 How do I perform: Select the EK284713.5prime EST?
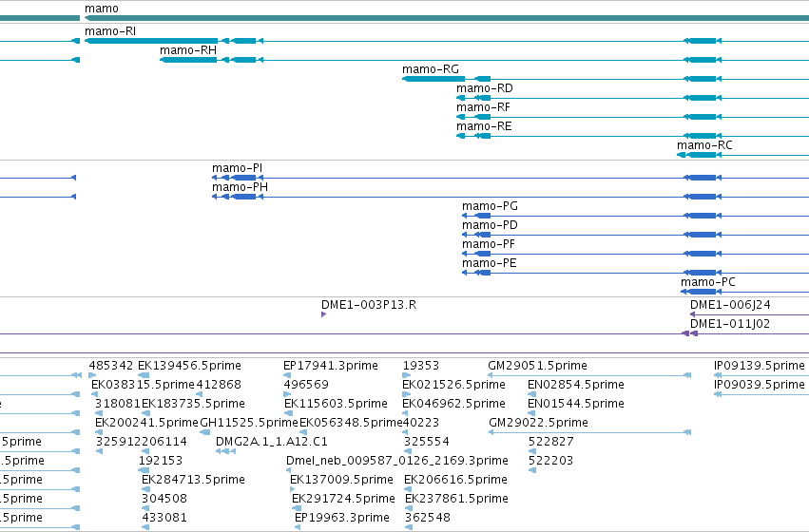[x=193, y=480]
